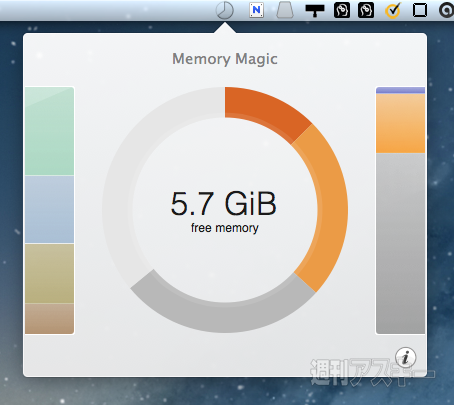Click the rounded square outline menu bar icon

420,10
